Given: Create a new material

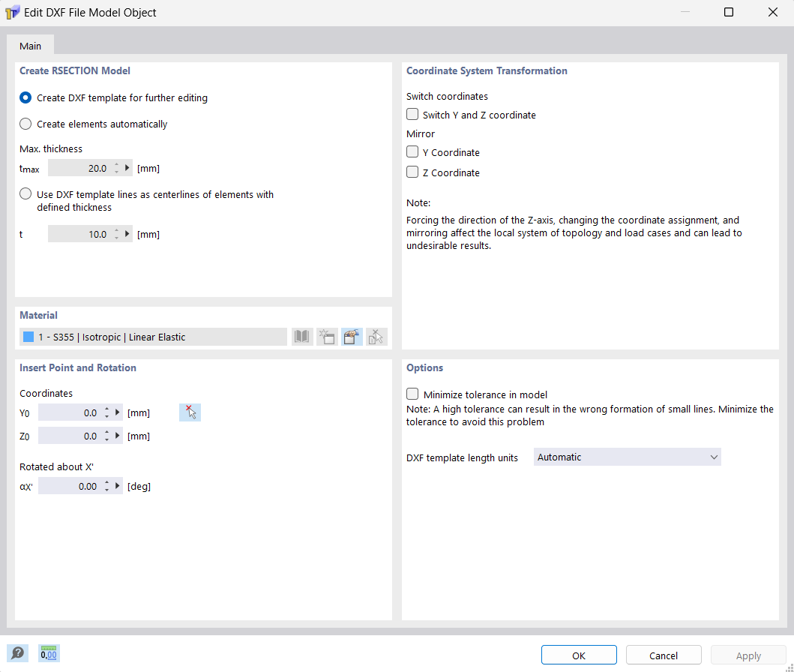Looking at the screenshot, I should point(326,336).
